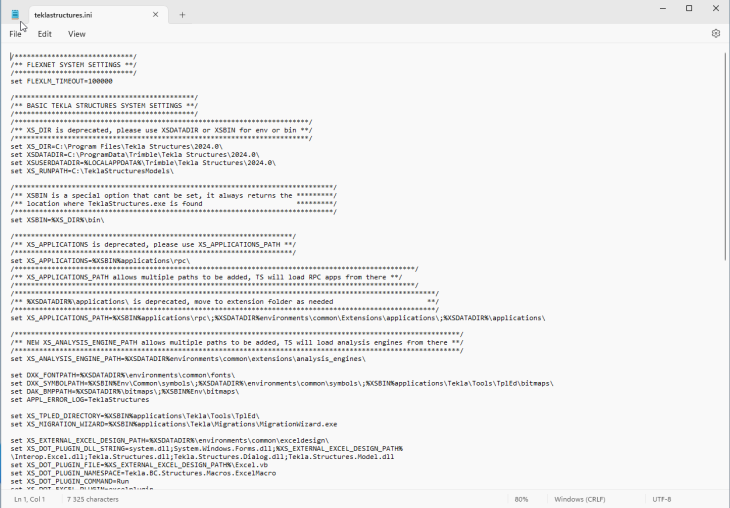Place cursor on 'set FLEXLM_TIMEOUT=100000' line
730x508 pixels.
tap(61, 81)
